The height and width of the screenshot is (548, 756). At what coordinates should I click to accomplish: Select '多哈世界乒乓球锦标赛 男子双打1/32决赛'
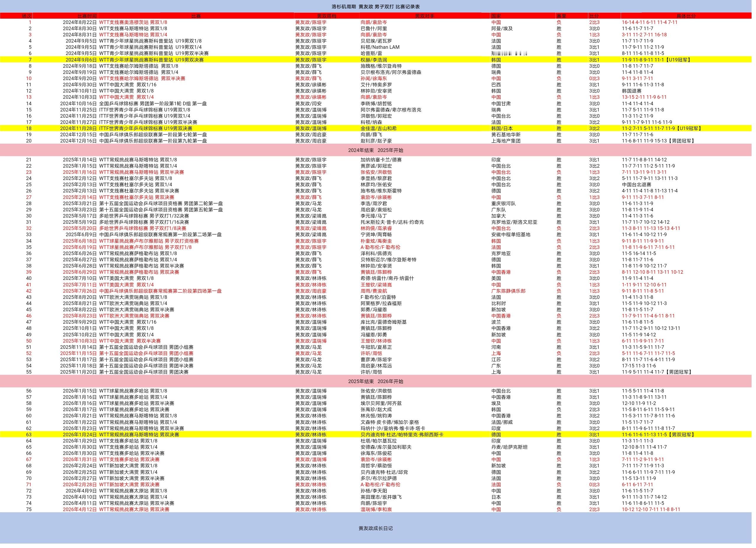144,217
